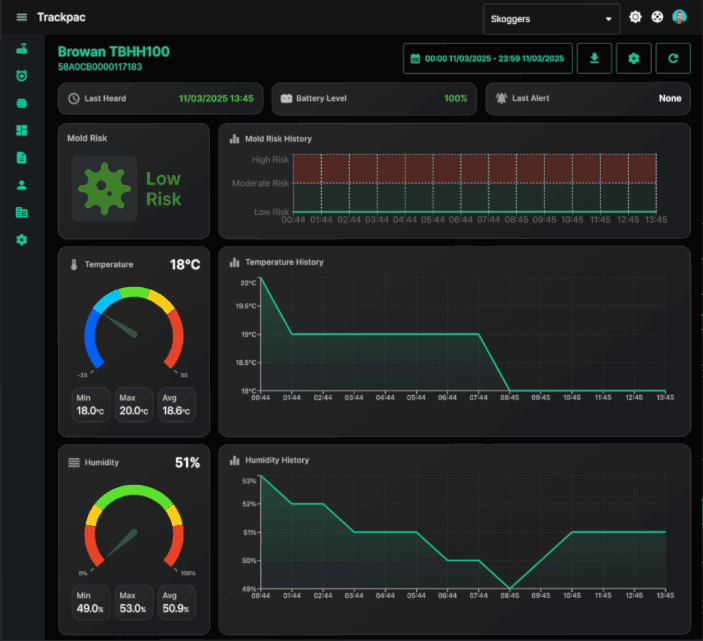The height and width of the screenshot is (641, 703).
Task: Open alarms clock icon in sidebar
Action: [x=22, y=76]
